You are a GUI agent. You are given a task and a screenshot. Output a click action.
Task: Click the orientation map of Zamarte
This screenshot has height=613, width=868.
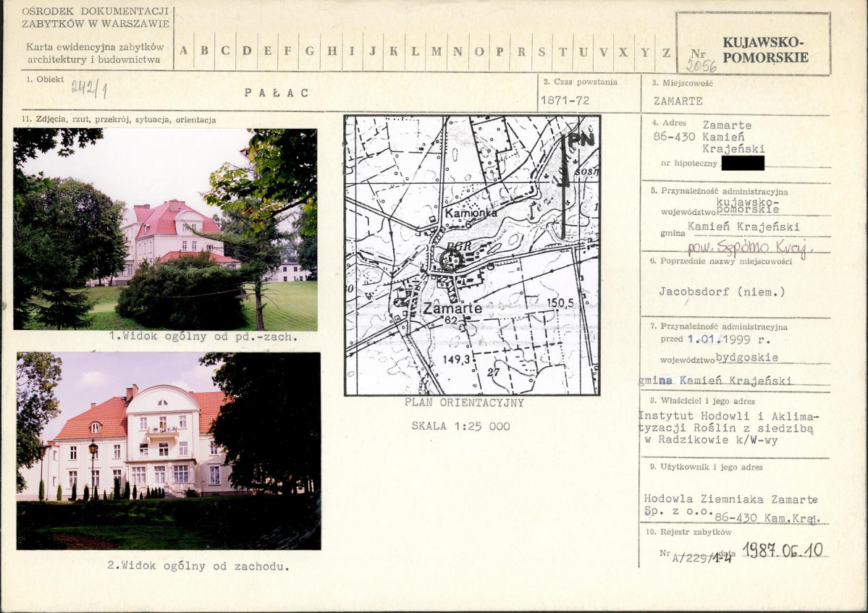472,255
